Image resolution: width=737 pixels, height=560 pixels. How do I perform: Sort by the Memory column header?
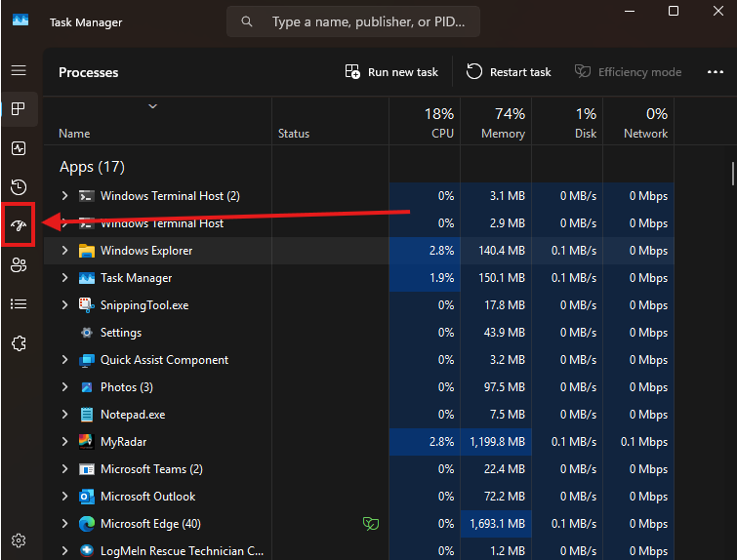pos(496,122)
